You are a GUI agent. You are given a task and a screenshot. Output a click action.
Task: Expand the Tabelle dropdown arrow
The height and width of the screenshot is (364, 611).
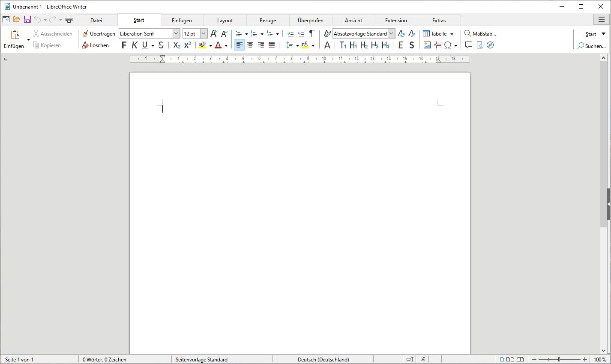452,34
